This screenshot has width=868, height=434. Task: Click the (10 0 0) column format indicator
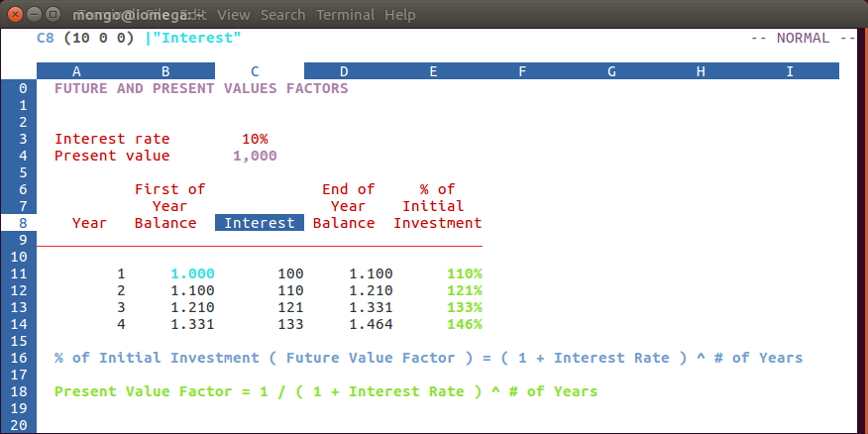pos(99,39)
